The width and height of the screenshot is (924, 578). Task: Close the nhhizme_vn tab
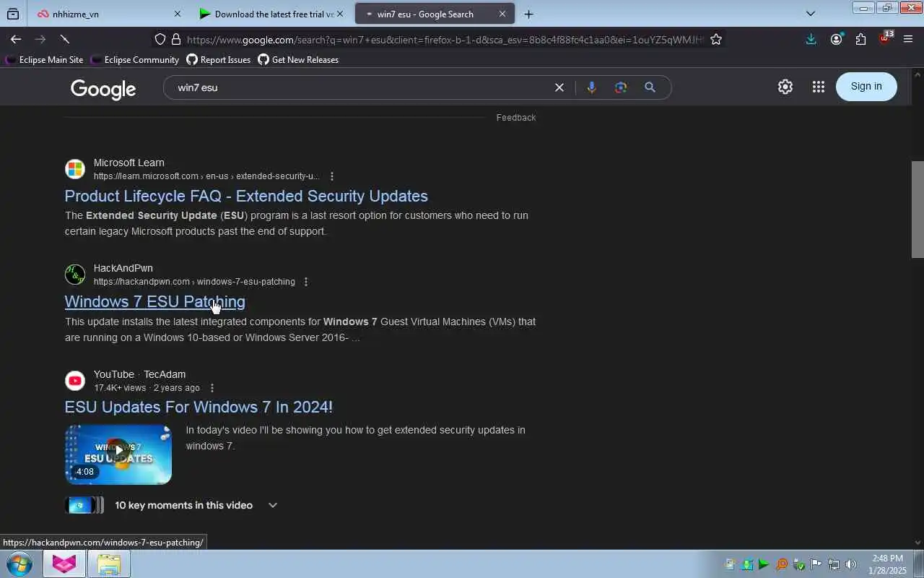click(x=178, y=14)
